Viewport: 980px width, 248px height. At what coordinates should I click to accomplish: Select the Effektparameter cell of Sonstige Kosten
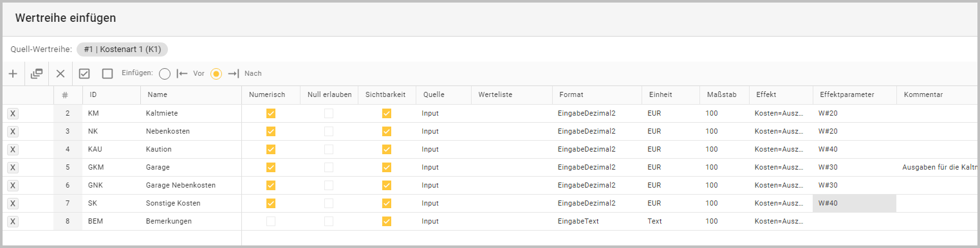click(x=854, y=204)
